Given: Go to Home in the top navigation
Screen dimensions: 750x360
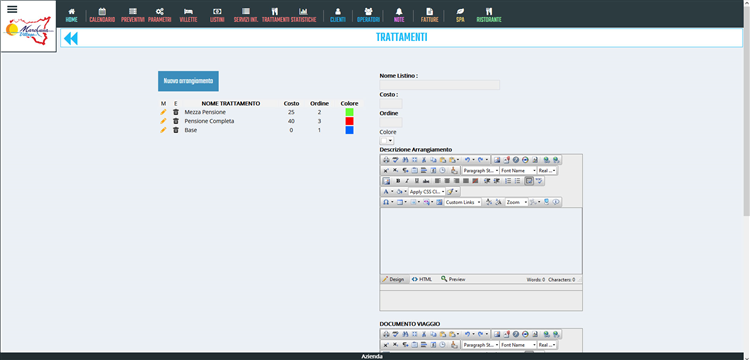Looking at the screenshot, I should click(x=71, y=15).
